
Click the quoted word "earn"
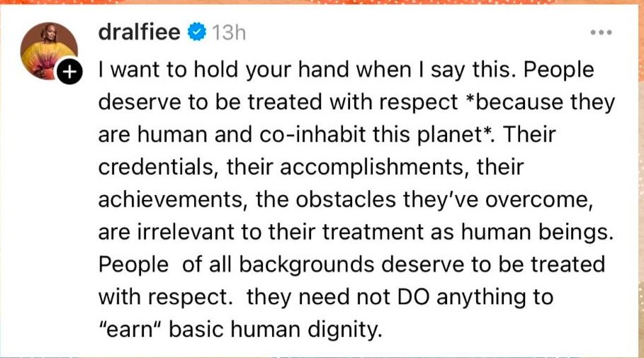point(130,330)
